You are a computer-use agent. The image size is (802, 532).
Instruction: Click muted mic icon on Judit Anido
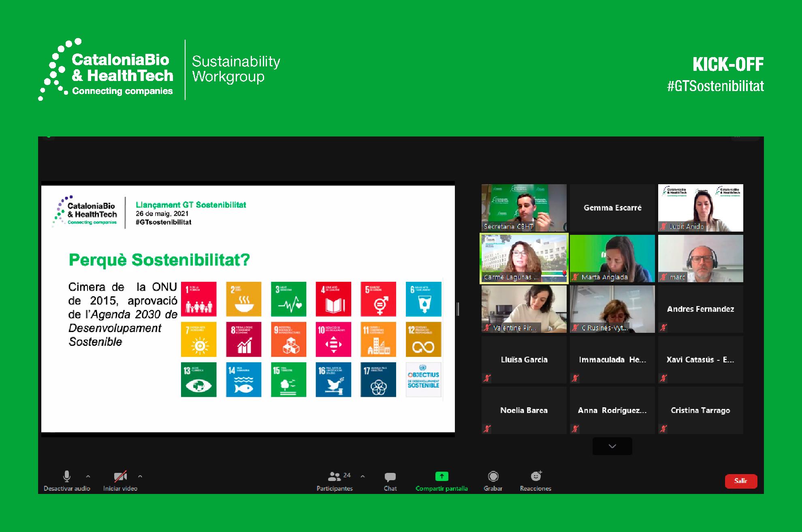(663, 226)
